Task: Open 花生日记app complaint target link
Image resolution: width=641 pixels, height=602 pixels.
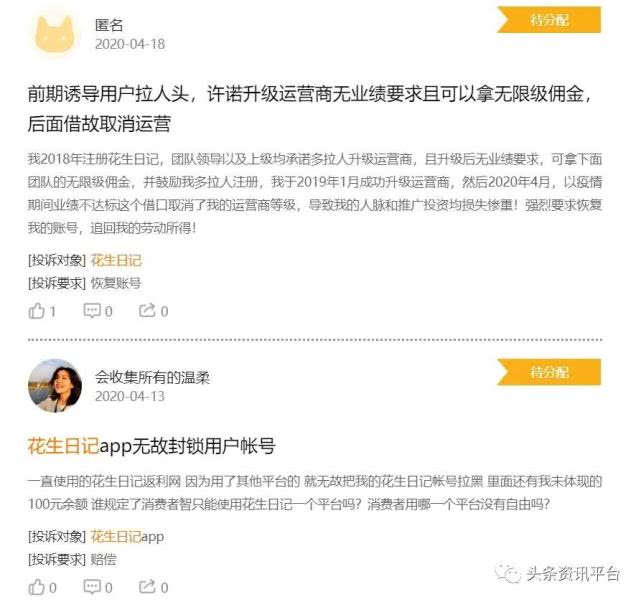Action: [127, 536]
